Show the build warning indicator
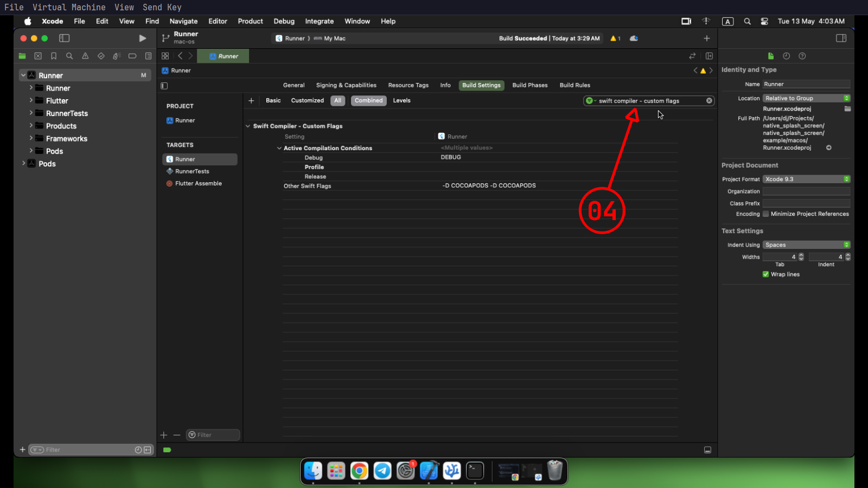 coord(615,38)
